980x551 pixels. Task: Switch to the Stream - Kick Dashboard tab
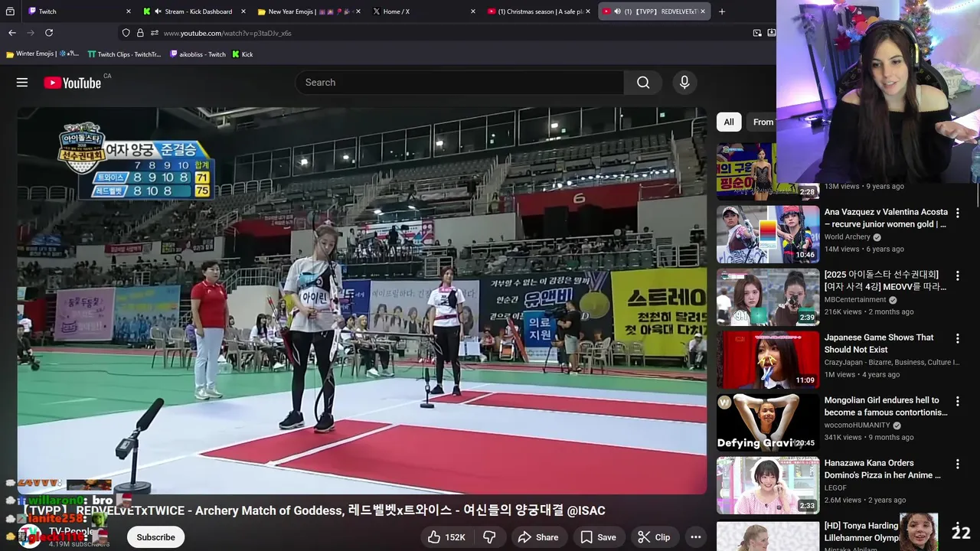coord(194,11)
